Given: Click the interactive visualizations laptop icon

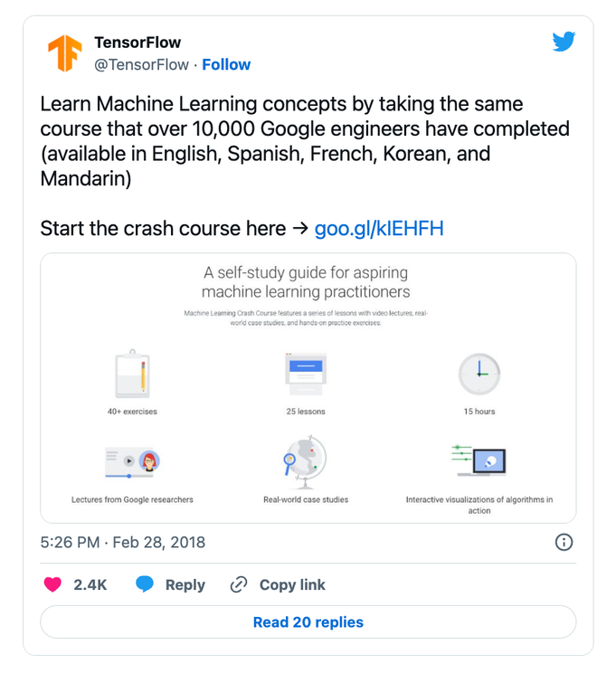Looking at the screenshot, I should [479, 461].
